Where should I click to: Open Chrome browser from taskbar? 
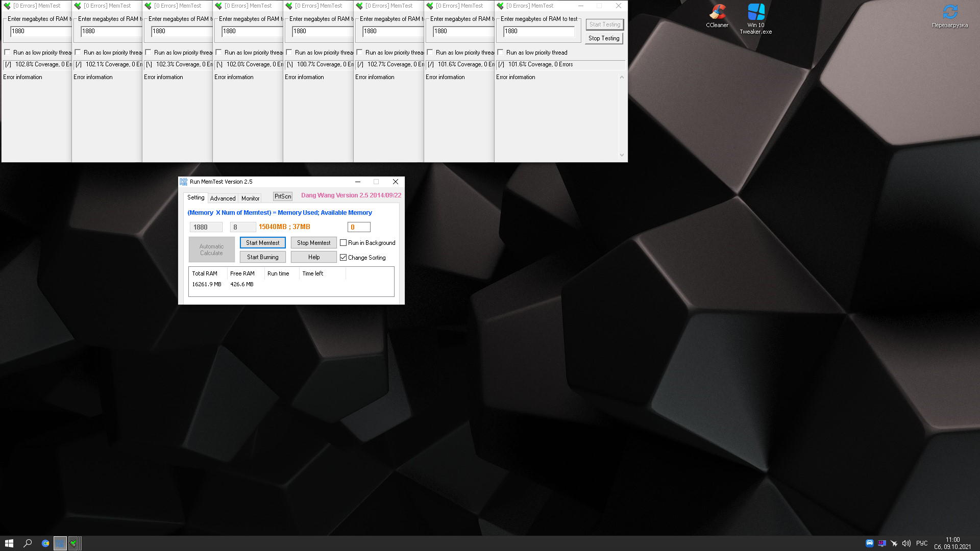pyautogui.click(x=45, y=543)
